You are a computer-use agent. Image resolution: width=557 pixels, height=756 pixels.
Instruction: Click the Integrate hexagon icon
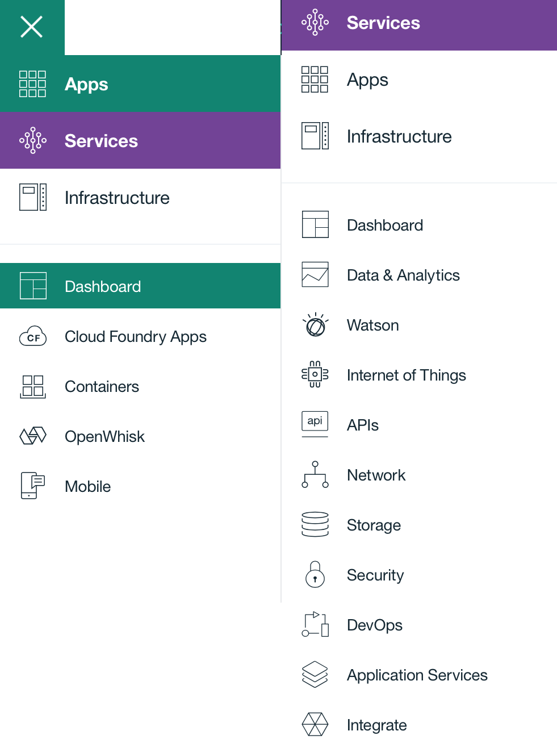tap(315, 725)
